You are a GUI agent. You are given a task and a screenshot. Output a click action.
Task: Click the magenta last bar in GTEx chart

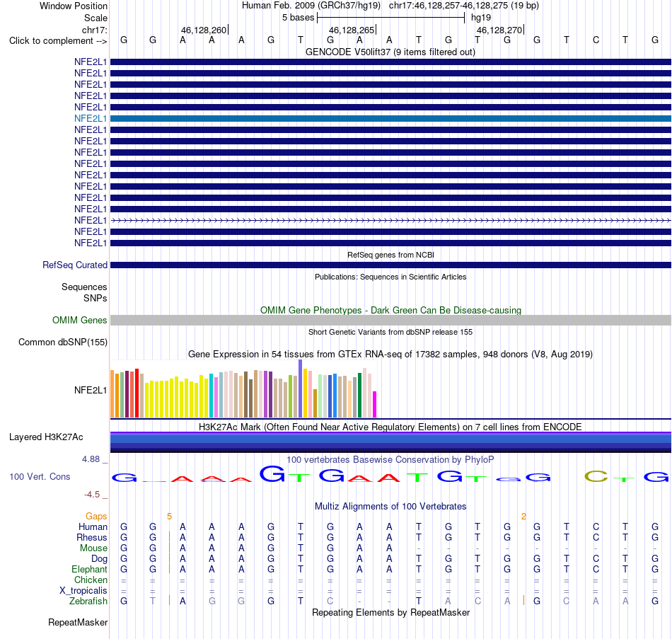pos(375,404)
